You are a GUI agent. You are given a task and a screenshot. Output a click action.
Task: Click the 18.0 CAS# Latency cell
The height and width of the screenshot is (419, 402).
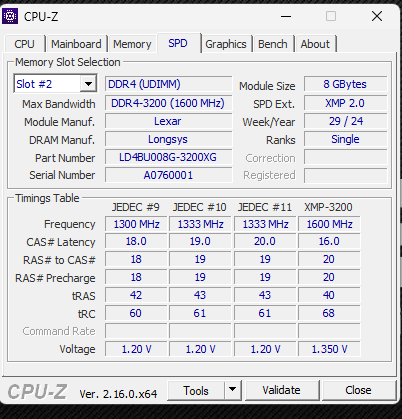136,241
